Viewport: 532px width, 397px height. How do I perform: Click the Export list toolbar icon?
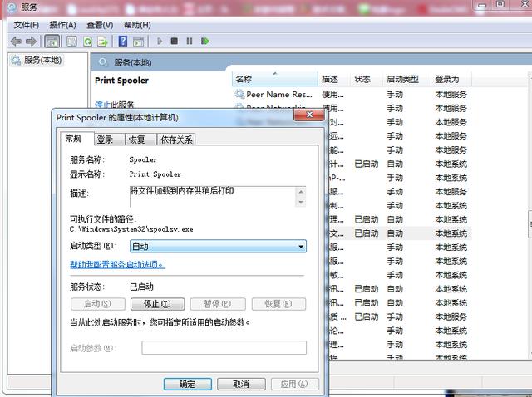102,42
